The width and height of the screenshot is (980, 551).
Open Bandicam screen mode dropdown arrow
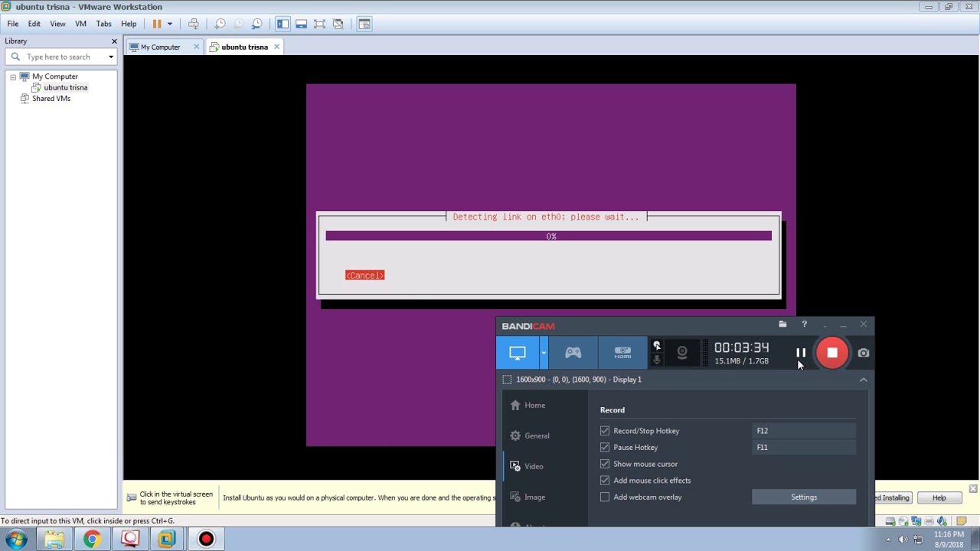coord(544,353)
